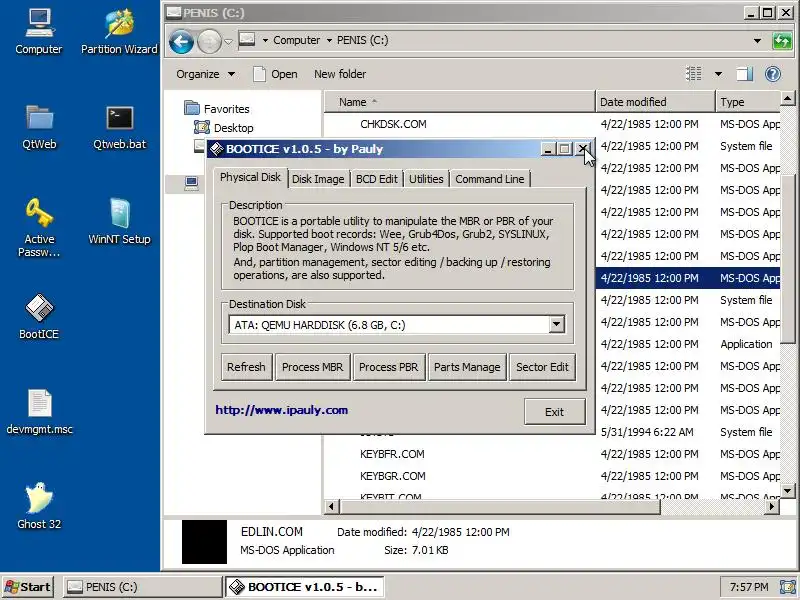Select the BootICE desktop shortcut icon
800x600 pixels.
click(39, 316)
